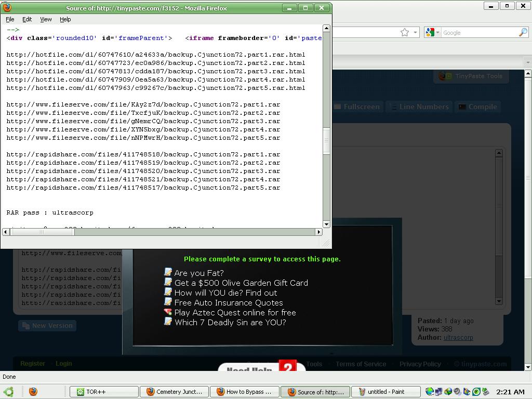Click the source view horizontal scroll left arrow

tap(6, 232)
